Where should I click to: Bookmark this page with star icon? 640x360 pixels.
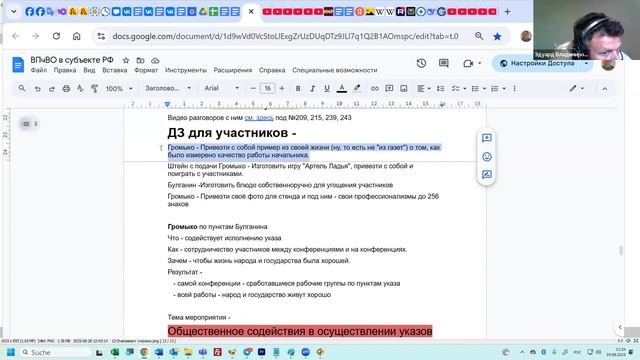[497, 36]
